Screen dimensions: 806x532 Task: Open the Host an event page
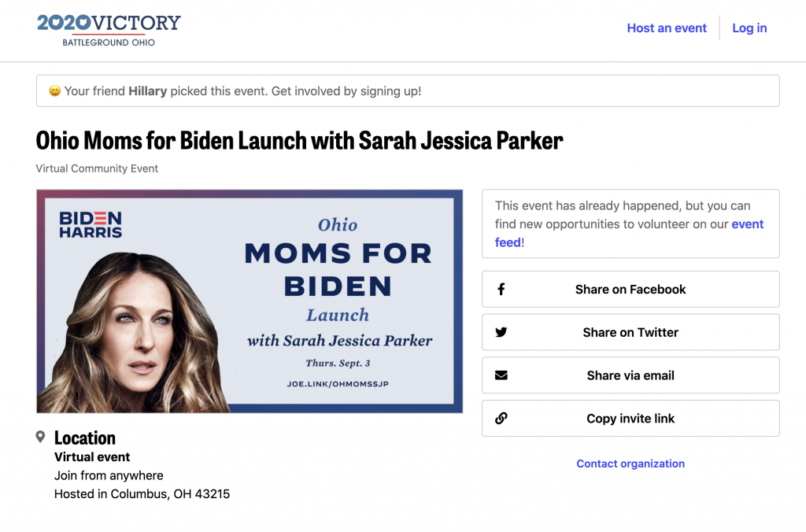[667, 28]
